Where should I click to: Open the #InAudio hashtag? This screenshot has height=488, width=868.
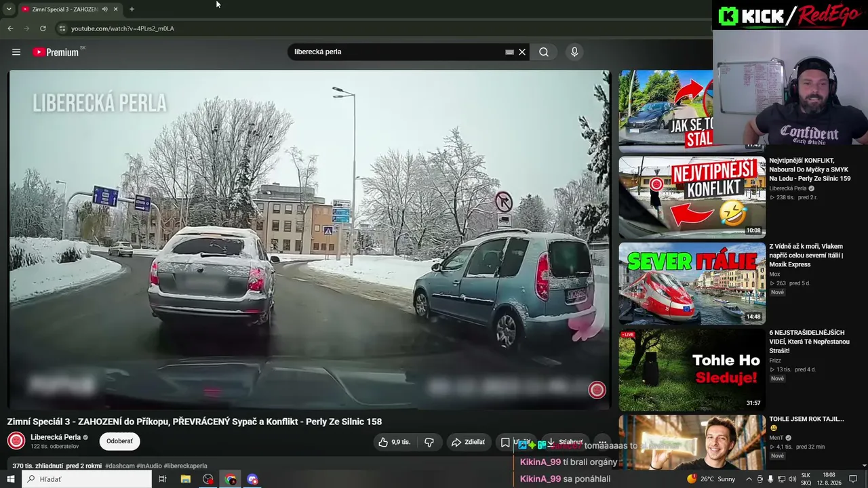pos(149,466)
